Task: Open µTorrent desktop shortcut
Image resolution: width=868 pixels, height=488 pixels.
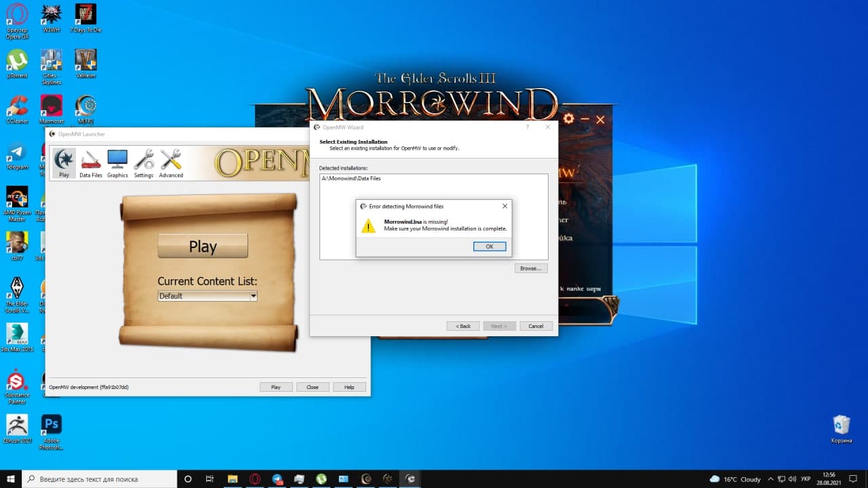Action: click(17, 64)
